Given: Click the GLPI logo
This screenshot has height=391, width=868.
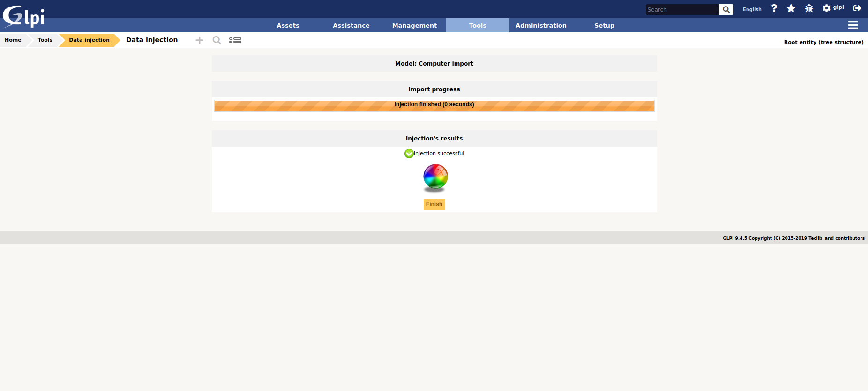Looking at the screenshot, I should pyautogui.click(x=23, y=16).
